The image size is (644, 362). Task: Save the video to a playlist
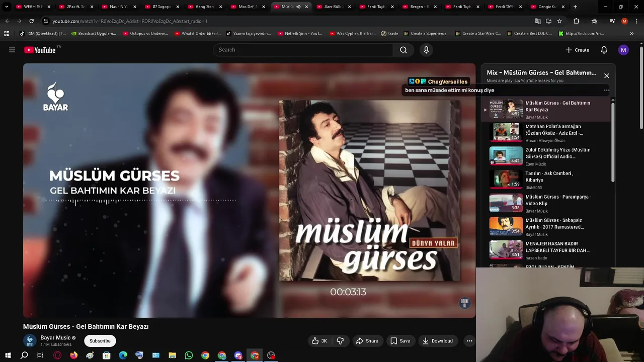(x=400, y=341)
